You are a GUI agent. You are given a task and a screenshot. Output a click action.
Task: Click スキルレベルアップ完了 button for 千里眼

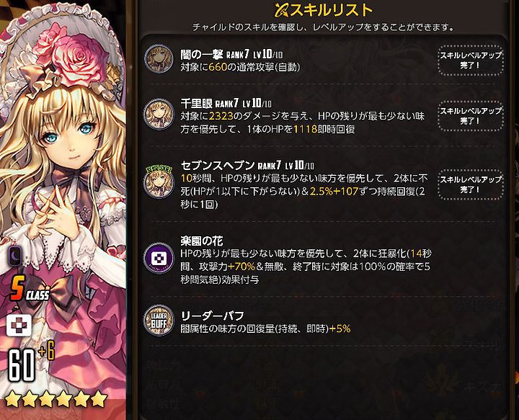coord(470,116)
